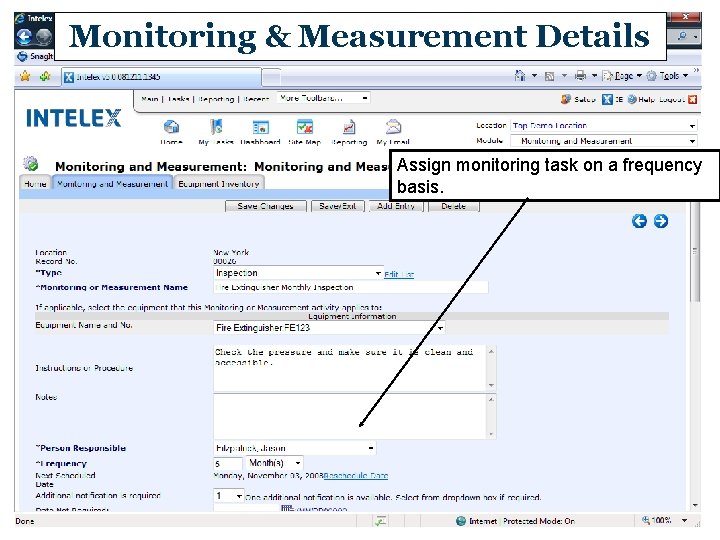Click the Add to Favorites icon
Screen dimensions: 720x540
(x=45, y=76)
